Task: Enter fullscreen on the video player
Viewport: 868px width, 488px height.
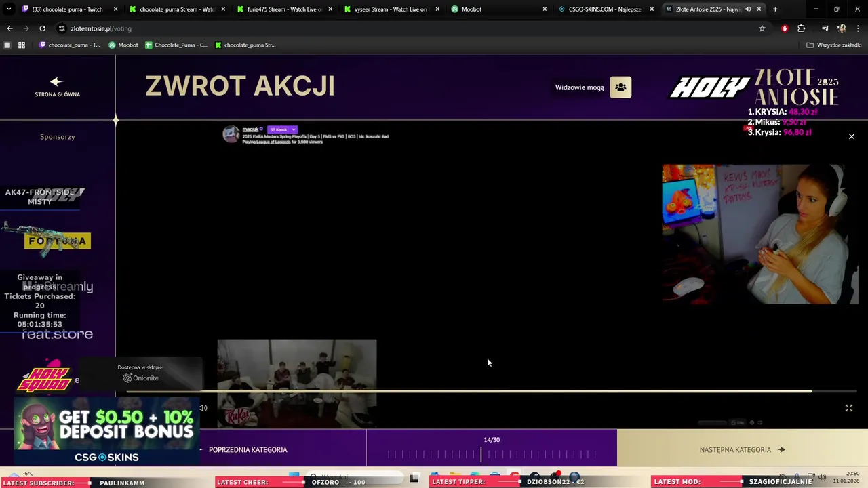Action: (848, 408)
